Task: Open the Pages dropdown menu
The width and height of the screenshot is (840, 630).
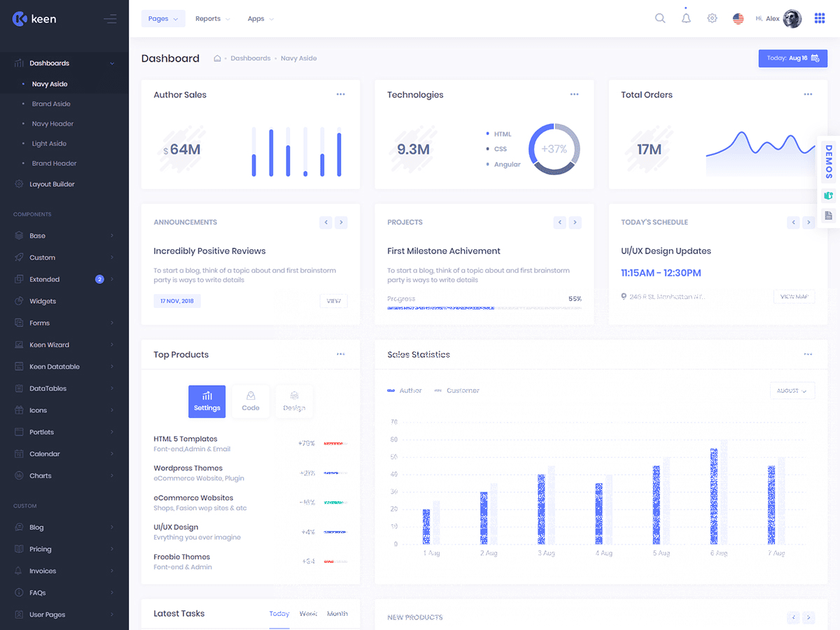Action: (x=163, y=19)
